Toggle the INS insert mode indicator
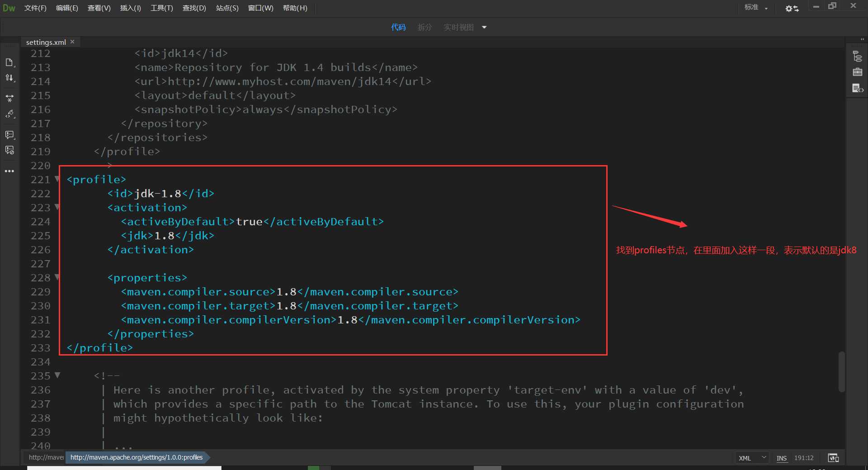The width and height of the screenshot is (868, 470). pos(781,458)
